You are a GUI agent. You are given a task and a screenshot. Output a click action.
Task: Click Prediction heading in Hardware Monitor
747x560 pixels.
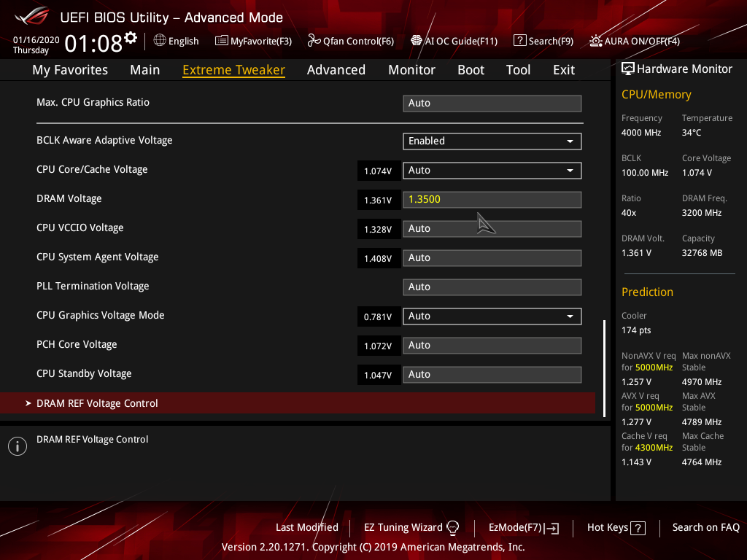647,292
